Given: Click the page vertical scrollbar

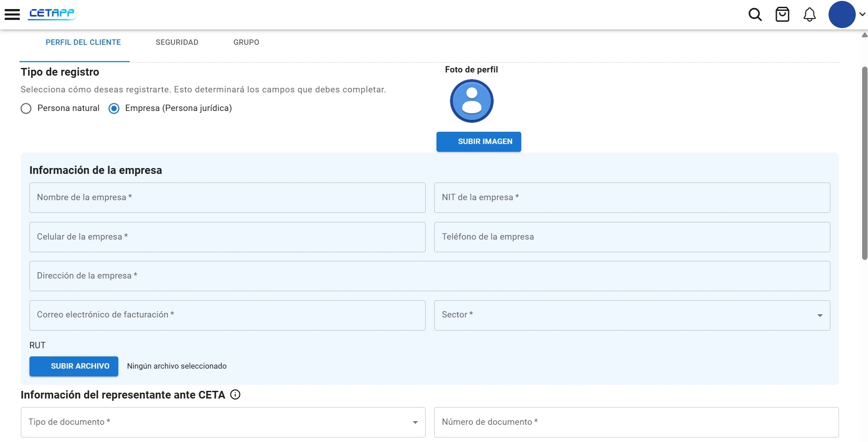Looking at the screenshot, I should click(x=864, y=163).
